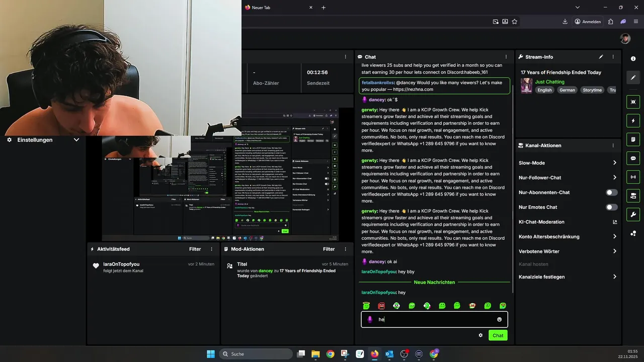Click the wrench sidebar icon
Screen dimensions: 644x362
[633, 214]
